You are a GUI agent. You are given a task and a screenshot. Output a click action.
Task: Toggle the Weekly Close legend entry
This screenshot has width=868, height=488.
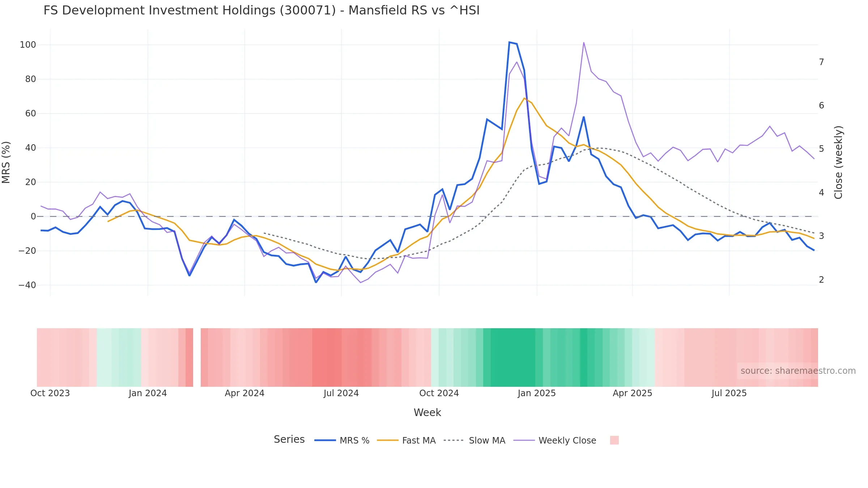point(555,440)
